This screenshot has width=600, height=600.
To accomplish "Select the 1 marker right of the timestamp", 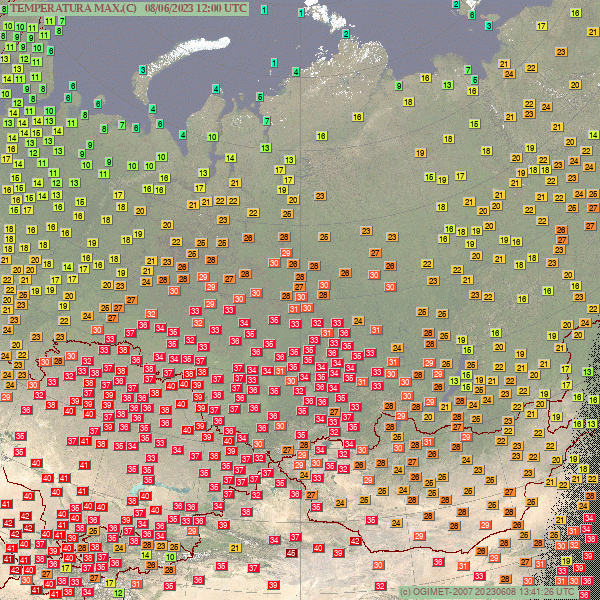I will click(263, 9).
